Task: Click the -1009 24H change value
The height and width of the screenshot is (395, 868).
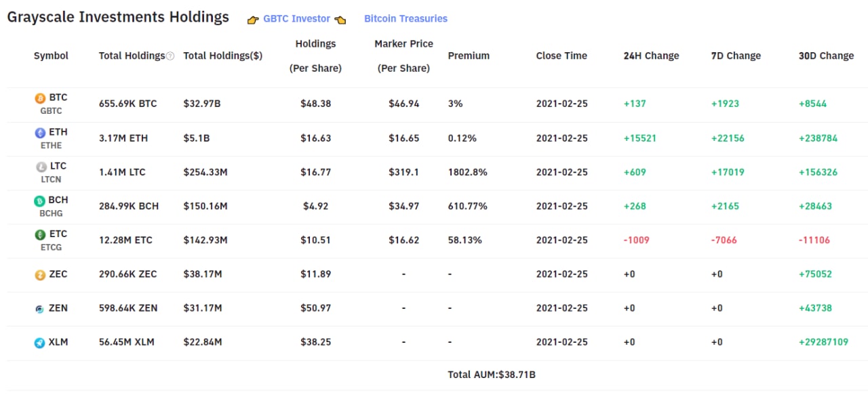Action: coord(637,240)
